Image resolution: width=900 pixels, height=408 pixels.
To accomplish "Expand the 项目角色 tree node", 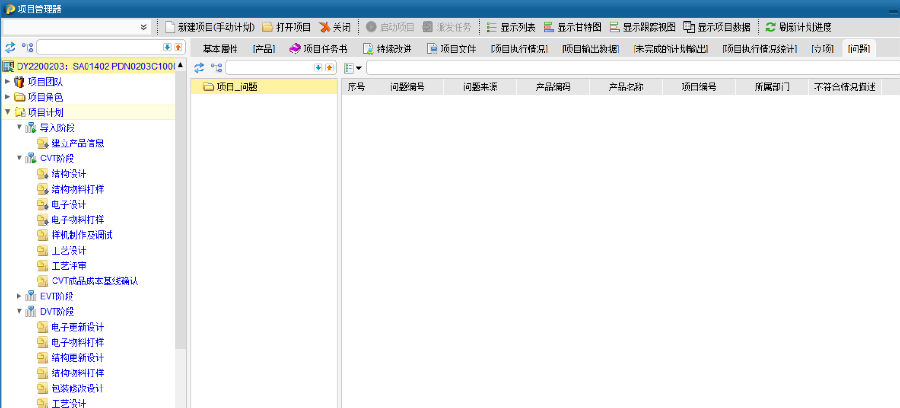I will point(7,97).
